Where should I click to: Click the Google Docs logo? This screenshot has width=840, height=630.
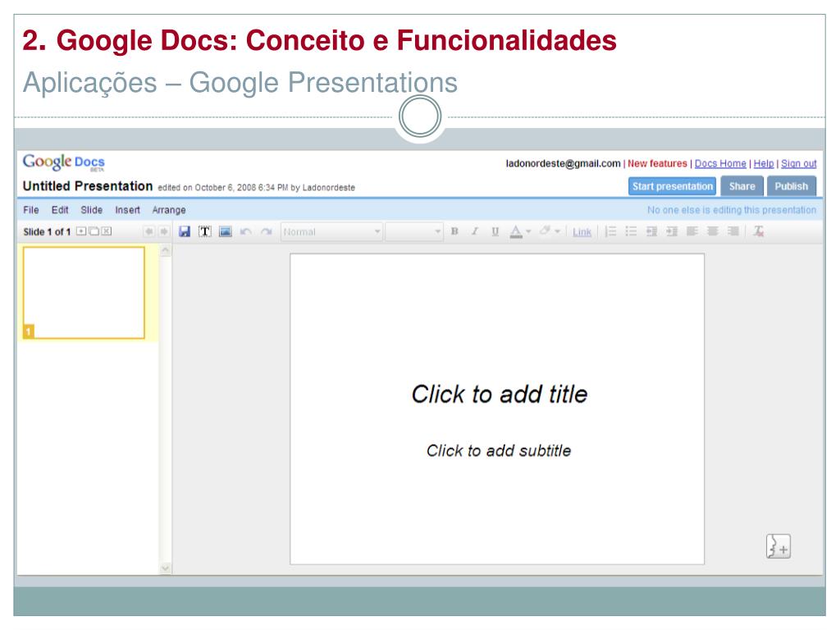64,162
